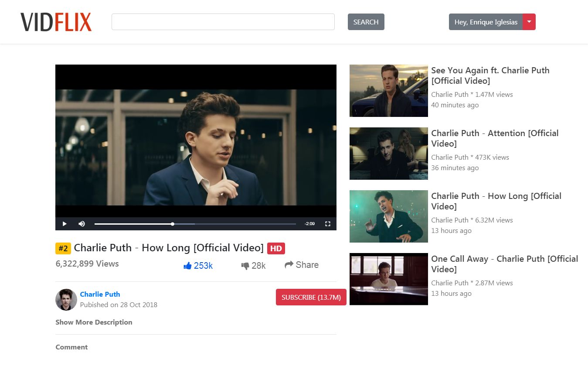The height and width of the screenshot is (373, 588).
Task: Click the Comment section label
Action: pos(71,347)
